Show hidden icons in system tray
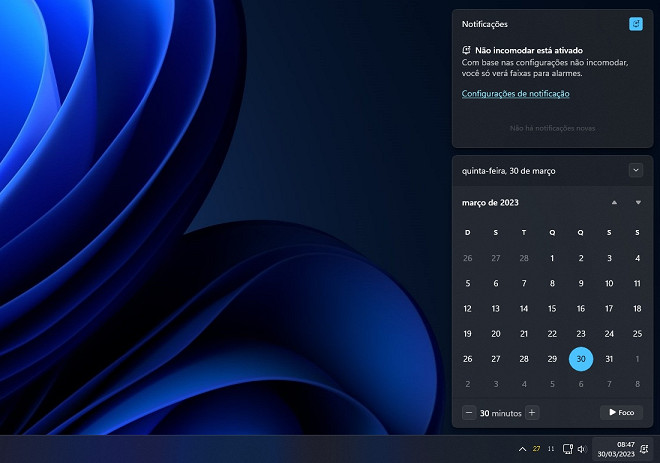The width and height of the screenshot is (660, 463). (521, 449)
